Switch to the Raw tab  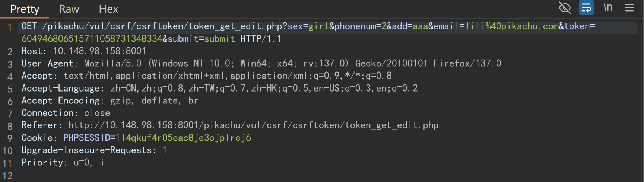pos(69,9)
